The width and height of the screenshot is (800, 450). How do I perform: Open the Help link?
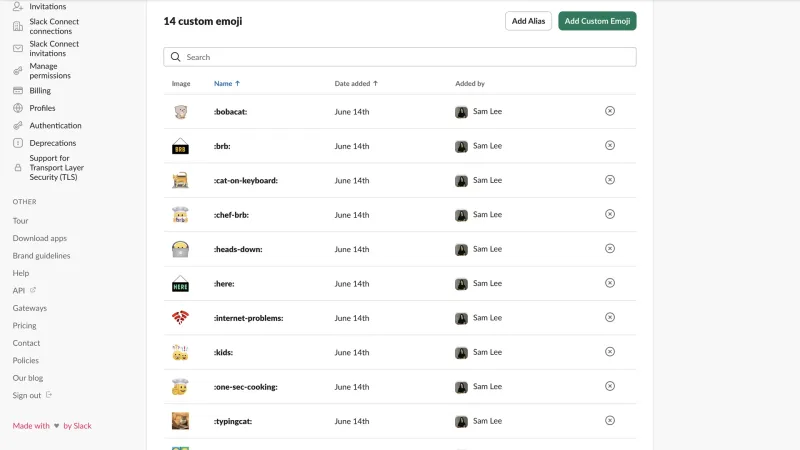point(21,273)
